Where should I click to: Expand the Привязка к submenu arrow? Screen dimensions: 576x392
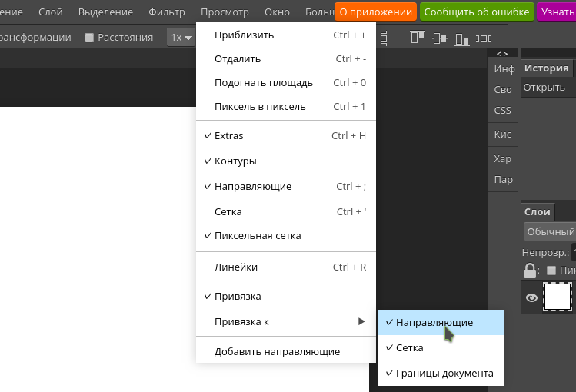(x=361, y=321)
